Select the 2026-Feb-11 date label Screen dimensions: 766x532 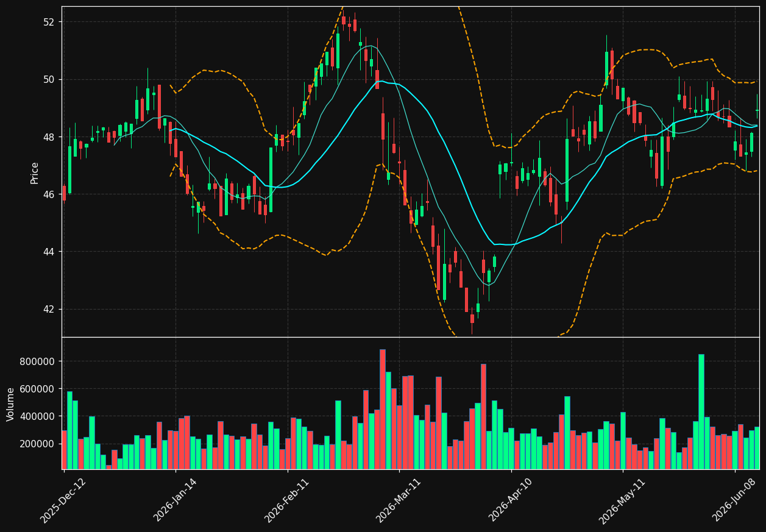[x=286, y=500]
